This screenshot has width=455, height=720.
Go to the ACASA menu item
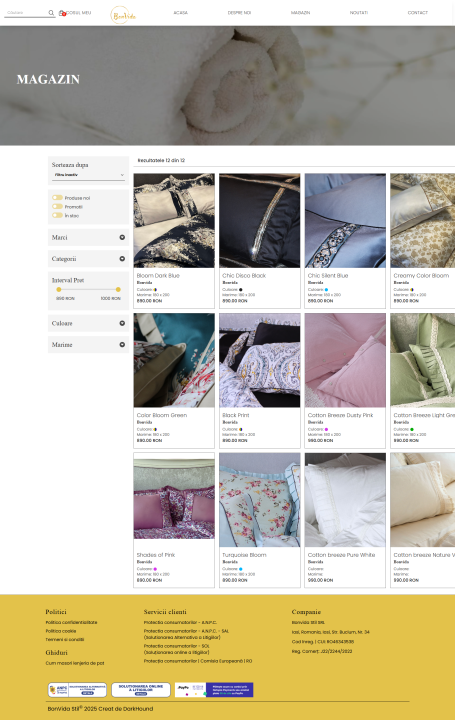180,13
